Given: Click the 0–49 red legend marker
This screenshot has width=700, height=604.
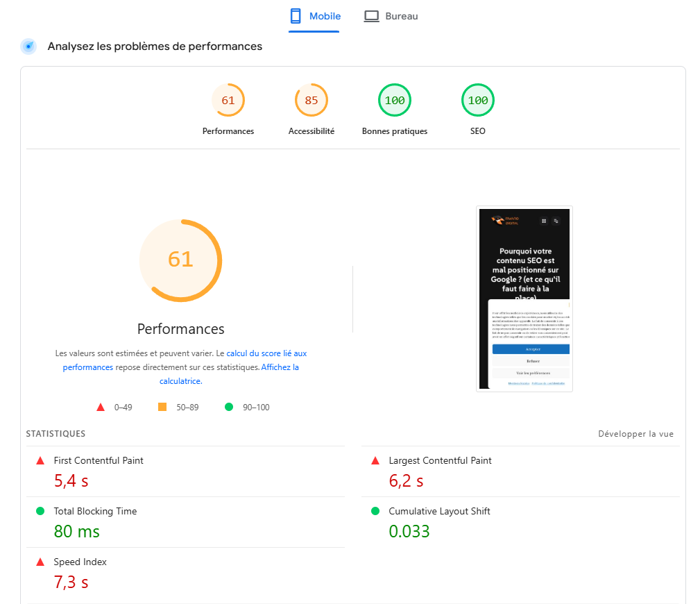Looking at the screenshot, I should tap(100, 407).
